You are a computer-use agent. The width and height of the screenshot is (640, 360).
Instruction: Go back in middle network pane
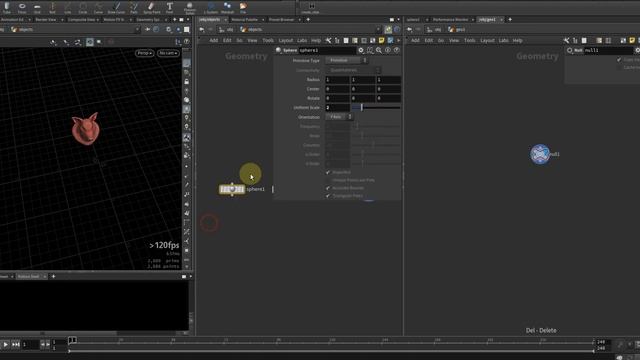[202, 29]
